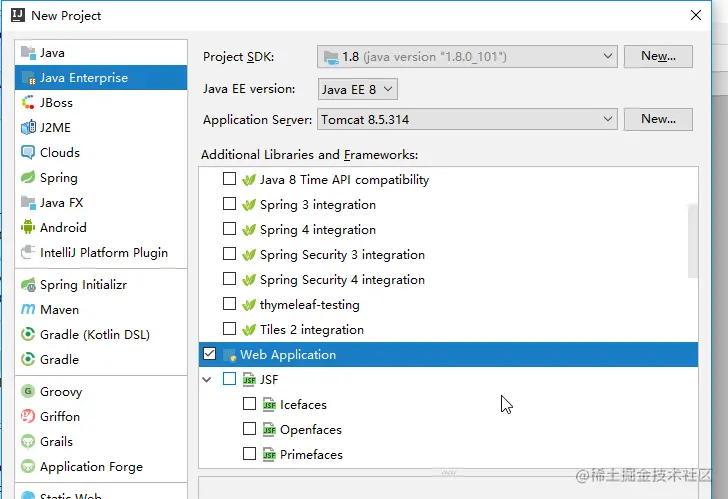
Task: Tick the thymeleaf-testing checkbox
Action: 230,305
